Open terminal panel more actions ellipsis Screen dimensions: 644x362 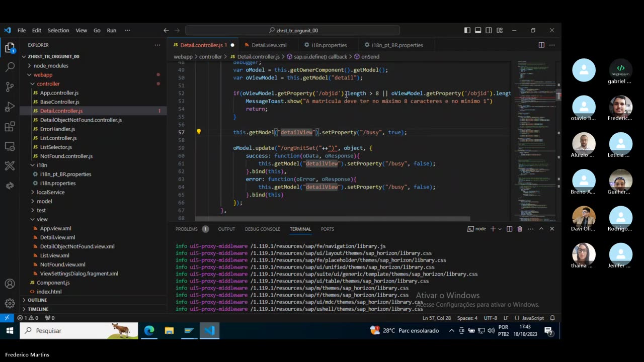pos(530,229)
